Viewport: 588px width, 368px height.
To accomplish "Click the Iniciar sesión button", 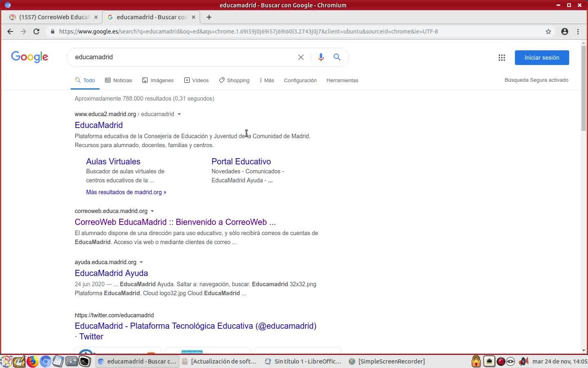I will click(x=541, y=58).
